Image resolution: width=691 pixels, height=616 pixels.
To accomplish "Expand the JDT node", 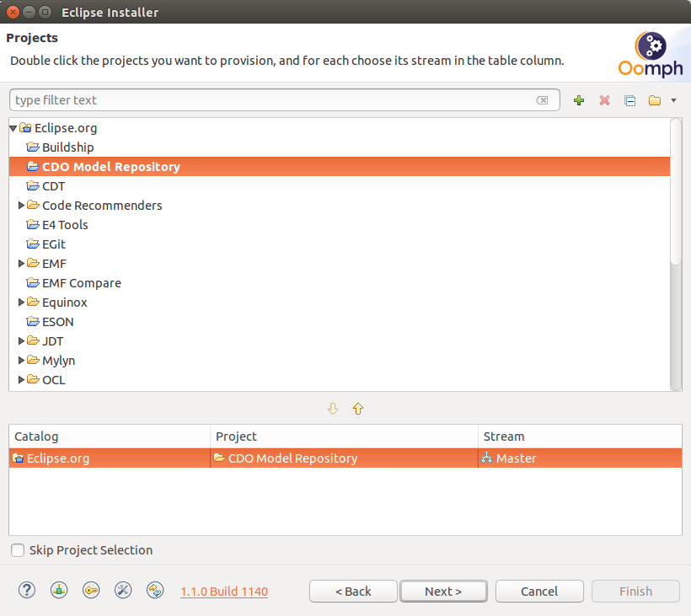I will (x=21, y=341).
